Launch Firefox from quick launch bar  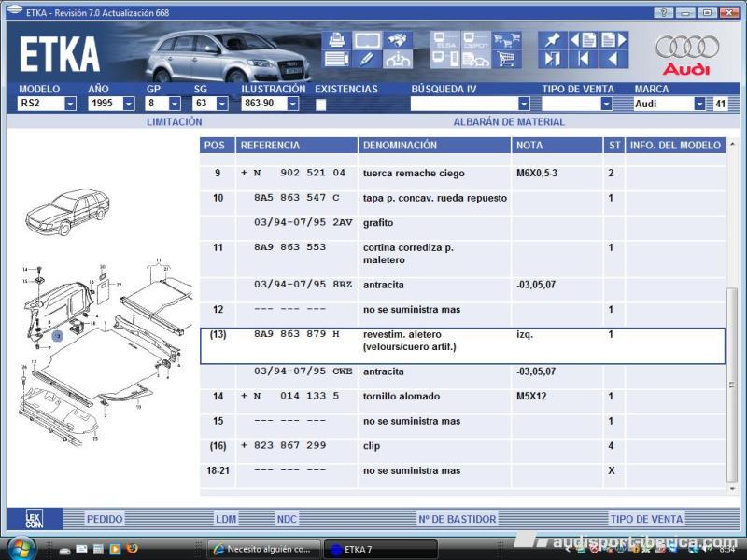coord(132,549)
